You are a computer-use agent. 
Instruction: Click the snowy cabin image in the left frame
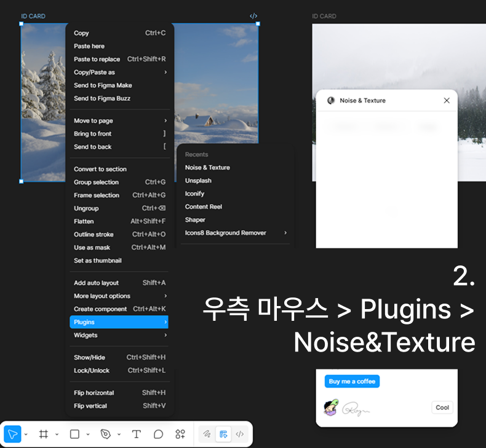(x=217, y=84)
